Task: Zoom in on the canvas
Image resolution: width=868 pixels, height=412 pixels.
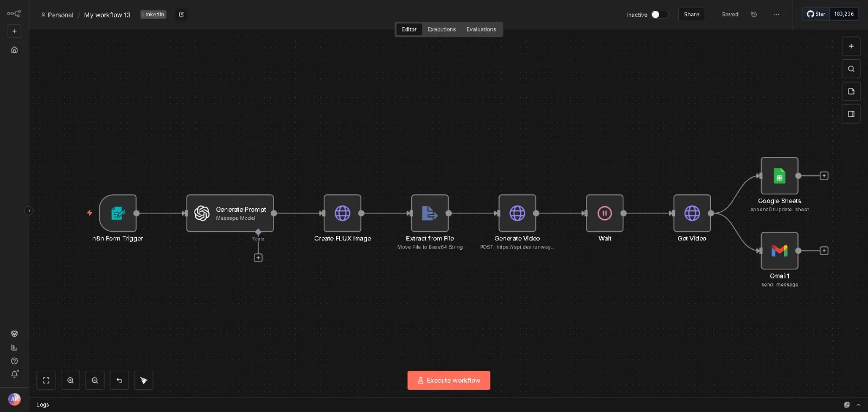Action: [71, 381]
